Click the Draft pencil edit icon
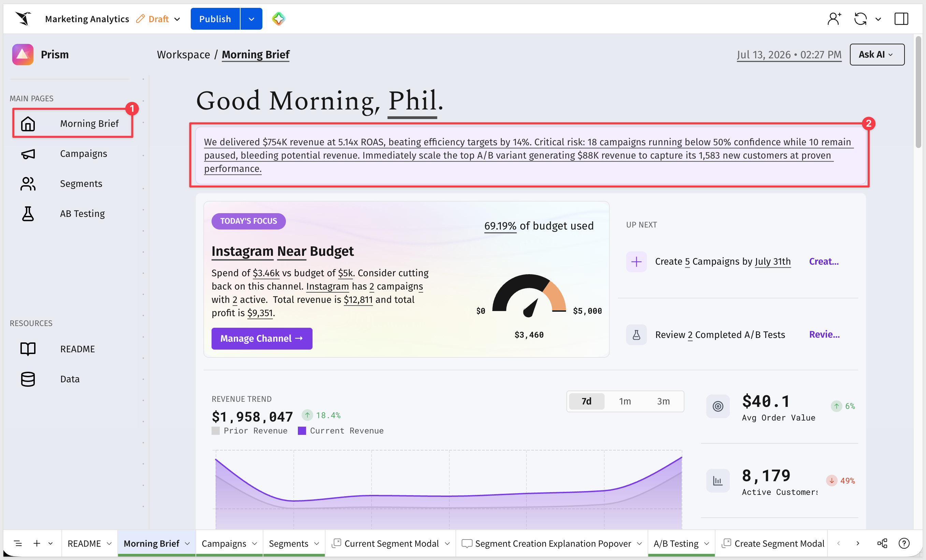 pos(140,19)
